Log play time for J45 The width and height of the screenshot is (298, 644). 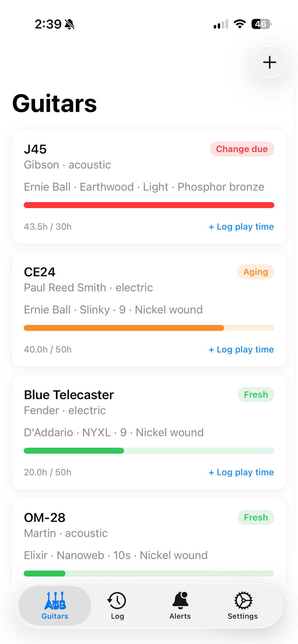(x=241, y=227)
